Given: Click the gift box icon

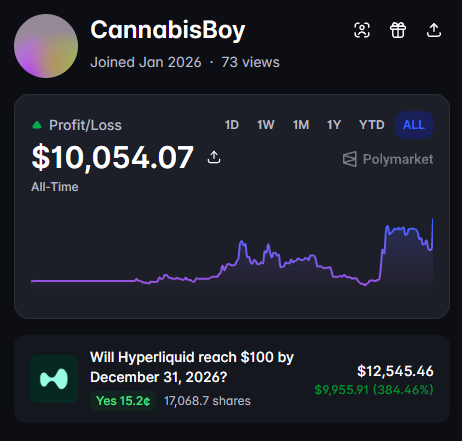Looking at the screenshot, I should point(398,30).
